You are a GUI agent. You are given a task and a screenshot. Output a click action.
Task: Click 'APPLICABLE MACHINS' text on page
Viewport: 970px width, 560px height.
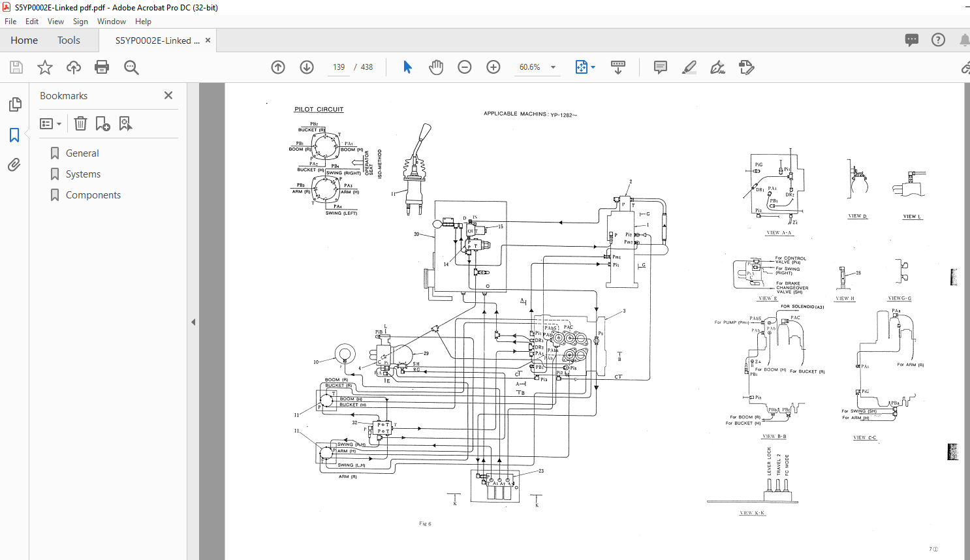[x=515, y=114]
